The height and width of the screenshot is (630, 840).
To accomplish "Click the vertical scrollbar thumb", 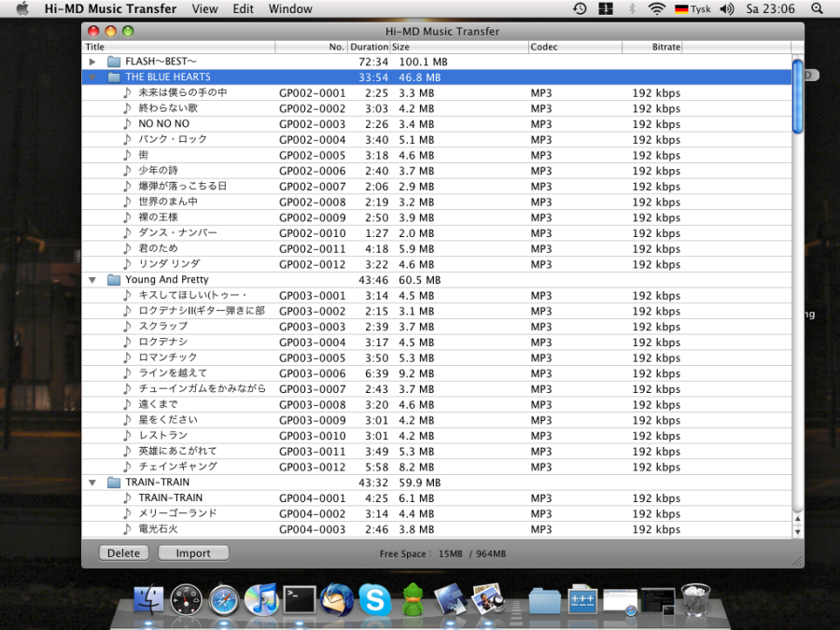I will coord(797,96).
